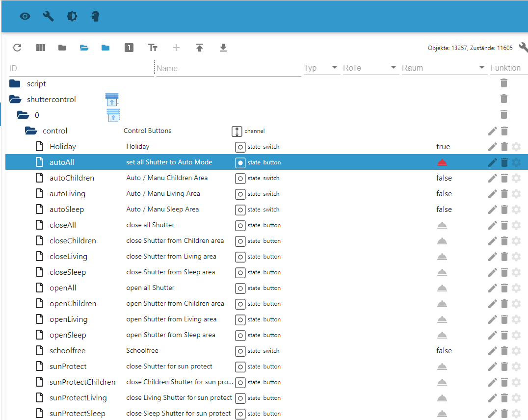Toggle the schoolfree false value

click(x=444, y=351)
